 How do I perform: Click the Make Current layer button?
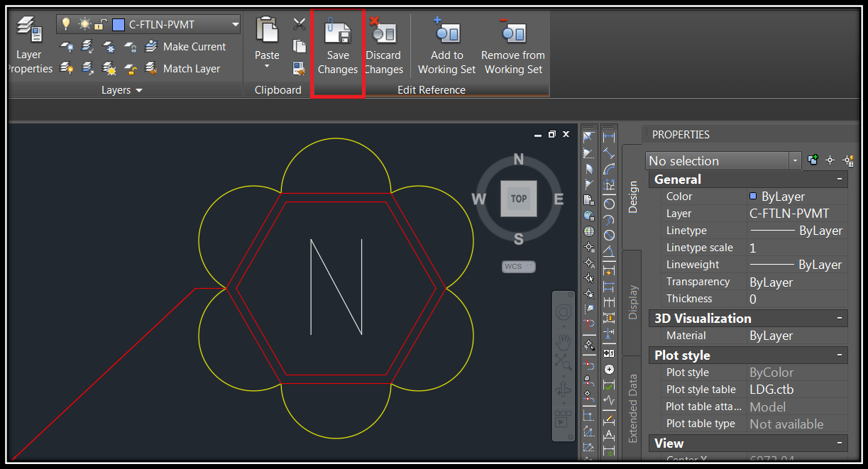pyautogui.click(x=185, y=47)
